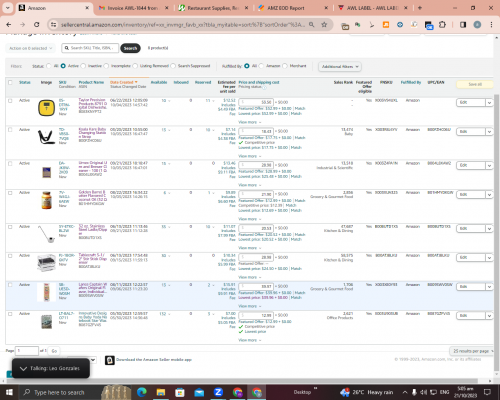The width and height of the screenshot is (500, 400).
Task: Tick the checkbox for the Golden Barrel row
Action: (x=10, y=193)
